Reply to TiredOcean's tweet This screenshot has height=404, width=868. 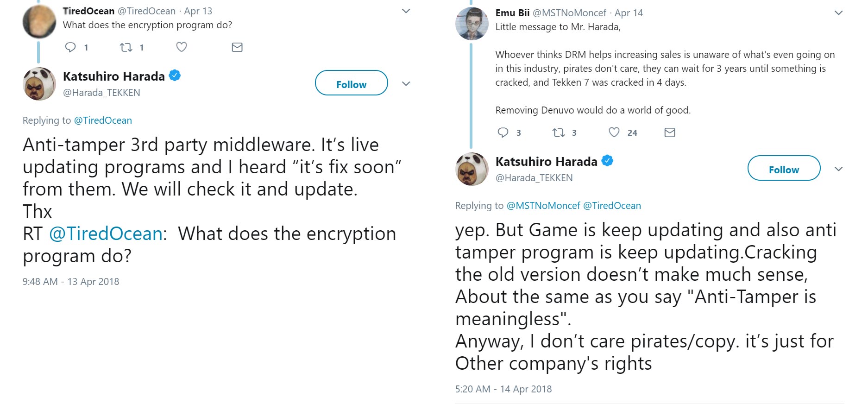(x=70, y=47)
